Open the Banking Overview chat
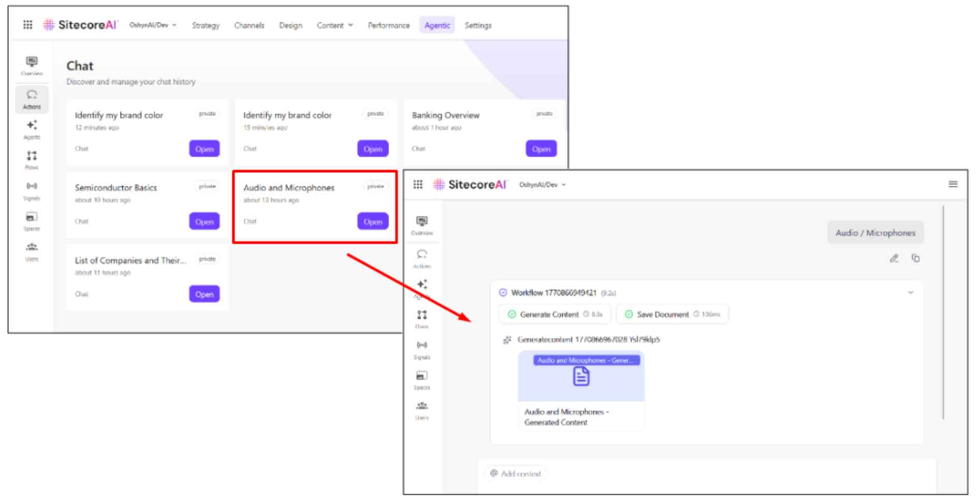The image size is (980, 504). coord(541,149)
